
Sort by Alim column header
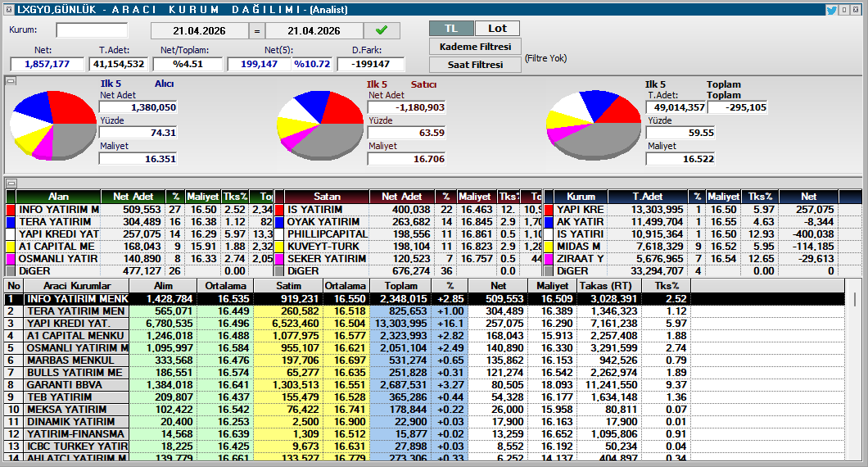click(x=163, y=286)
